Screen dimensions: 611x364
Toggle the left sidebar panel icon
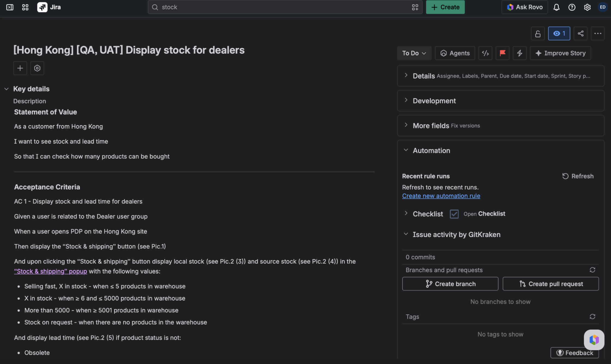[10, 7]
